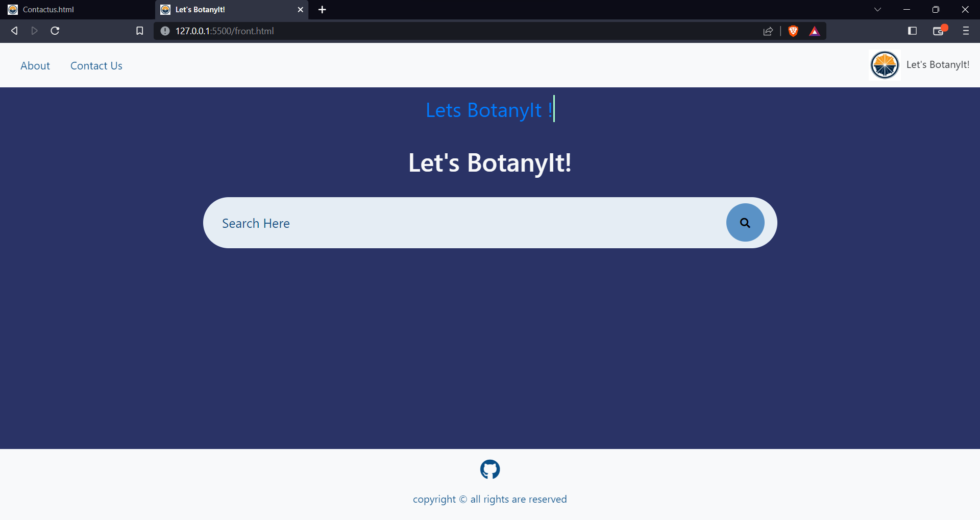Open a new browser tab
Image resolution: width=980 pixels, height=520 pixels.
tap(322, 9)
